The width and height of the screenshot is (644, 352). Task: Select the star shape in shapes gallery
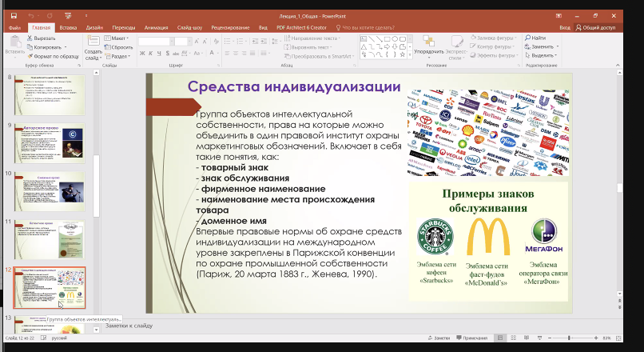(x=403, y=54)
